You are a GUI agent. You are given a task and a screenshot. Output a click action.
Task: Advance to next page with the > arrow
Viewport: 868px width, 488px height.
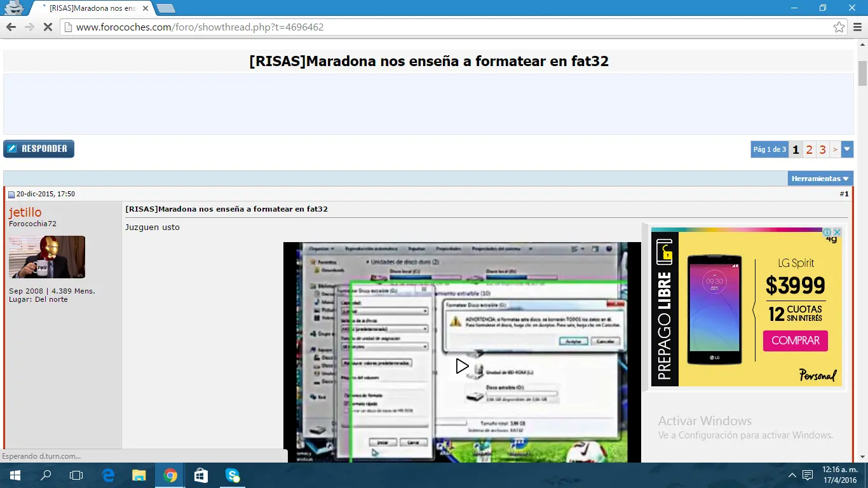coord(835,149)
